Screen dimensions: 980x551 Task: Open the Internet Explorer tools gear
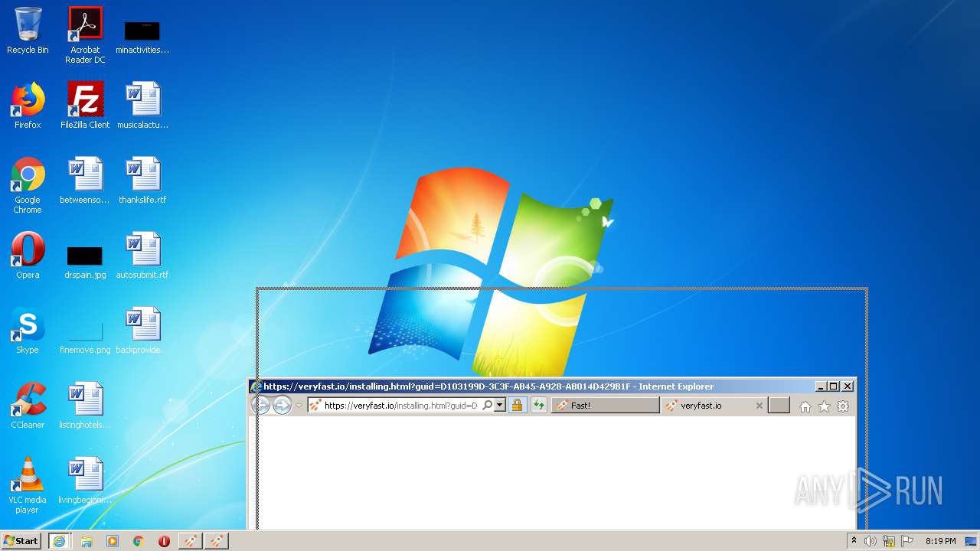pos(843,406)
